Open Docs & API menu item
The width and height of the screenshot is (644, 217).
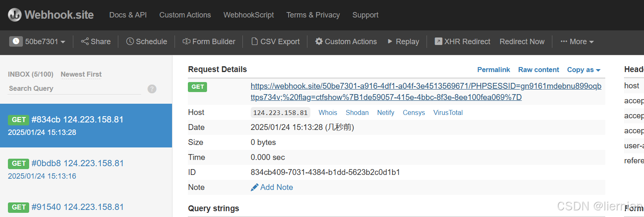pyautogui.click(x=128, y=15)
